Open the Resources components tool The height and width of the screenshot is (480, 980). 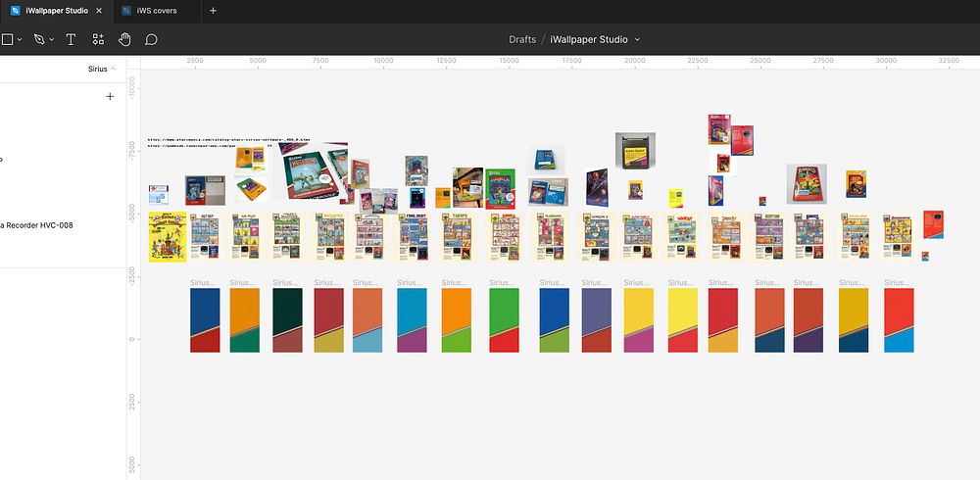(98, 39)
